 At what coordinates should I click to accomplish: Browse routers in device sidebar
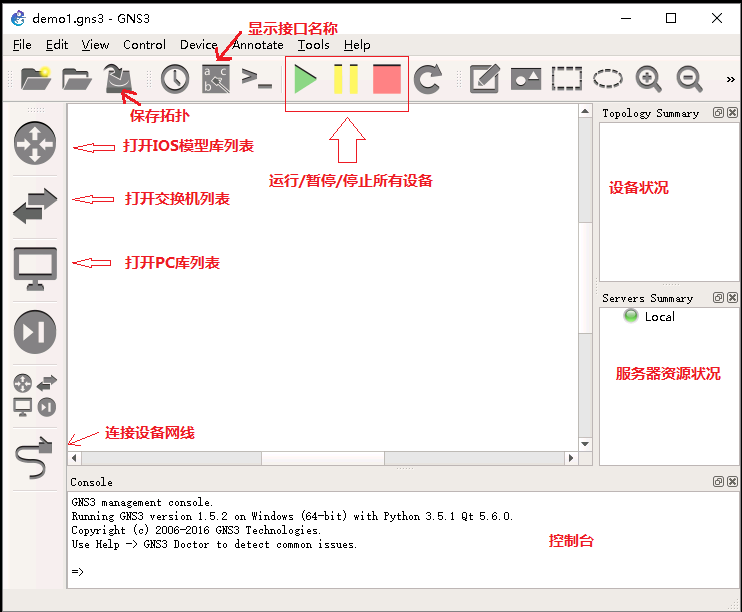35,143
